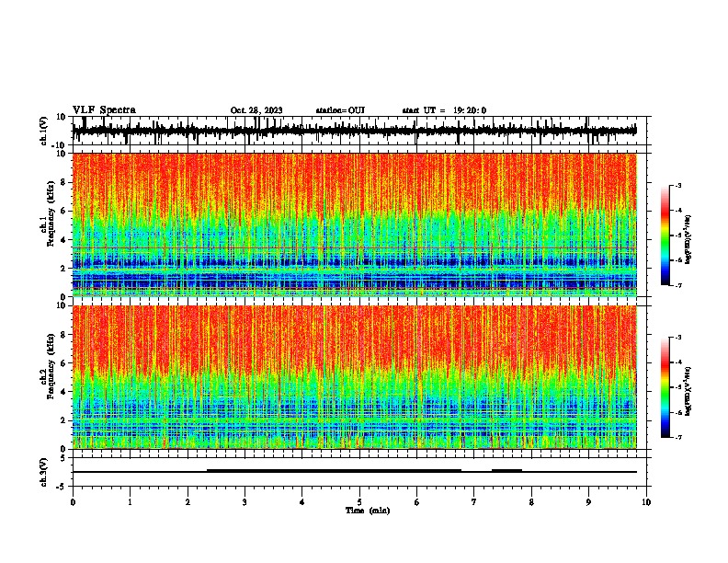Click the "6" tick on ch.2 frequency axis
Screen dimensions: 728x563
click(x=64, y=362)
